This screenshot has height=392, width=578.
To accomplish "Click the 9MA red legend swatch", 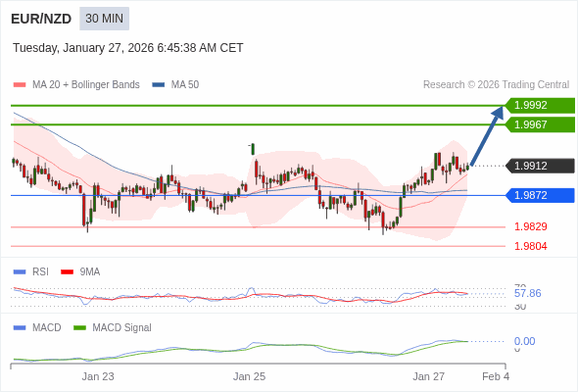I will 67,272.
